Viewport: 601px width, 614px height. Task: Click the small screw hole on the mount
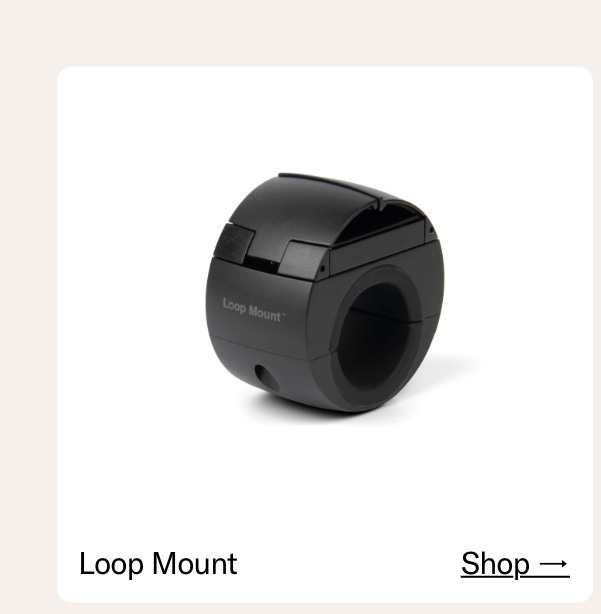point(266,377)
